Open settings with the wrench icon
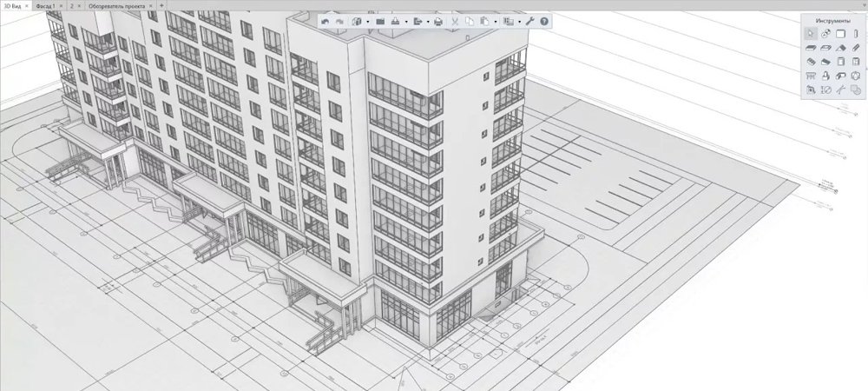This screenshot has height=391, width=868. [x=529, y=21]
